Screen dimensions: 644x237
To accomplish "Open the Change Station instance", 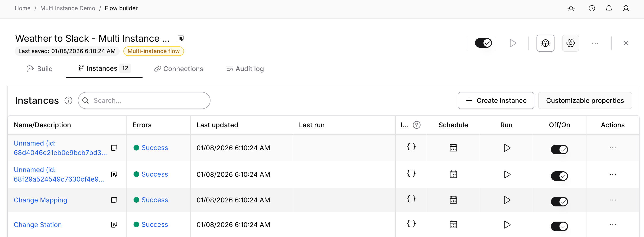I will pos(38,225).
